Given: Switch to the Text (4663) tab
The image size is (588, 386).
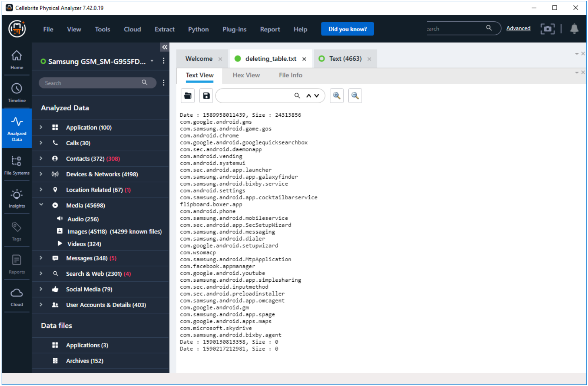Looking at the screenshot, I should (x=346, y=59).
